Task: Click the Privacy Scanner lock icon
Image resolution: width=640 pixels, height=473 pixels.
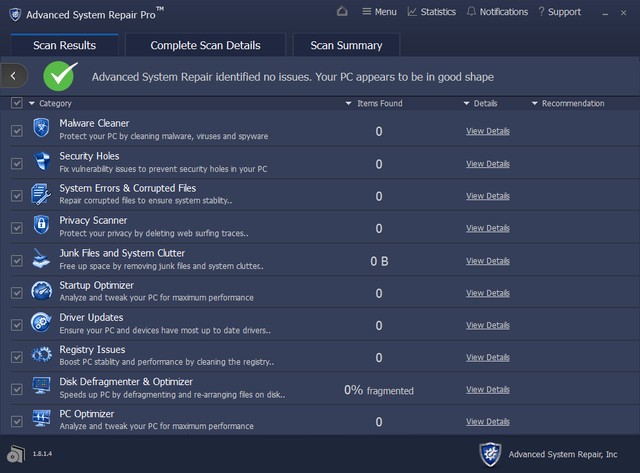Action: point(41,226)
